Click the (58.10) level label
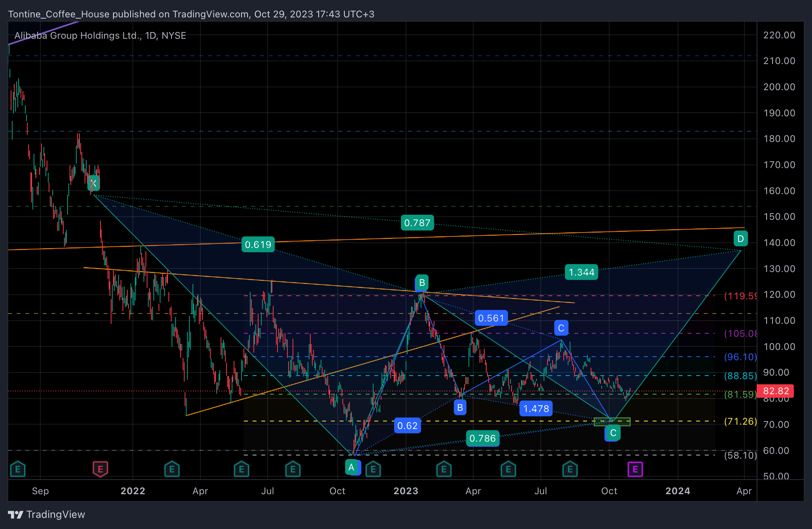 [x=740, y=455]
